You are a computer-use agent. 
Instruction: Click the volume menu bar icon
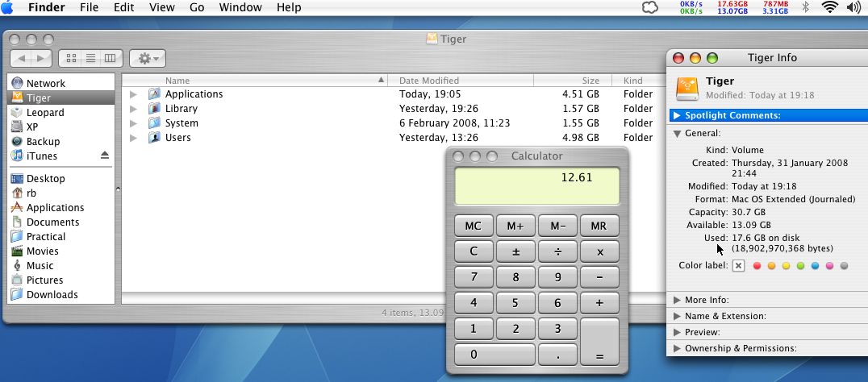(853, 7)
